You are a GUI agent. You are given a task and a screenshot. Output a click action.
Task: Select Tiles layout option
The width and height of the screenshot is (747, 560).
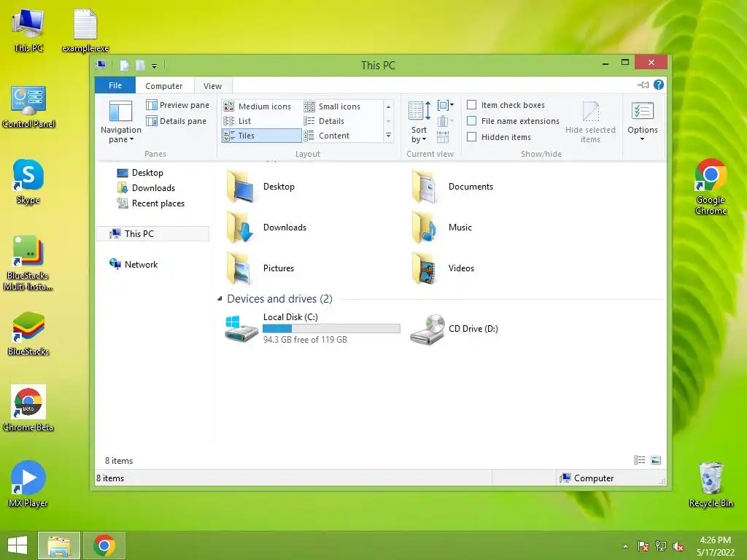coord(262,136)
